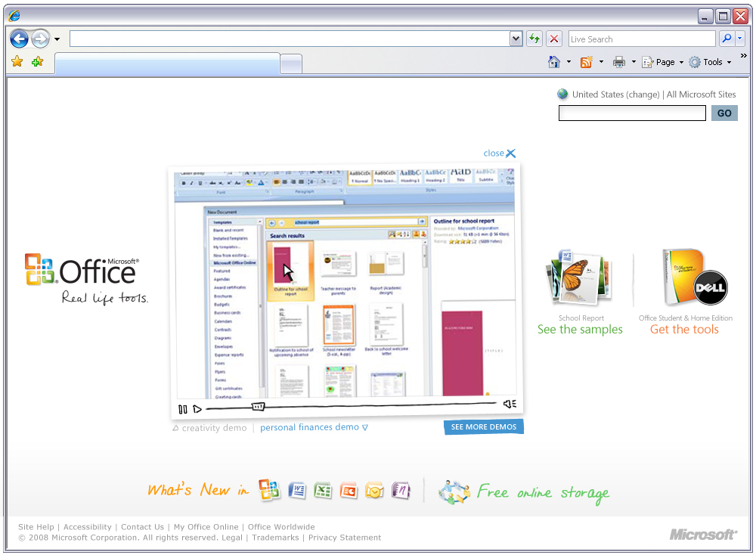Image resolution: width=756 pixels, height=555 pixels.
Task: Open My Office Online footer link
Action: point(206,527)
